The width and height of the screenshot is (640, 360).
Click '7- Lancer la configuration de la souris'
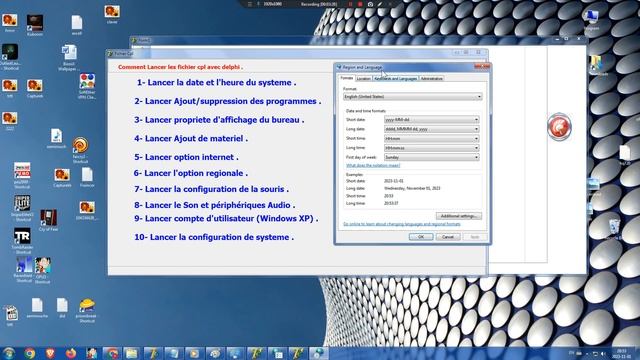(211, 189)
